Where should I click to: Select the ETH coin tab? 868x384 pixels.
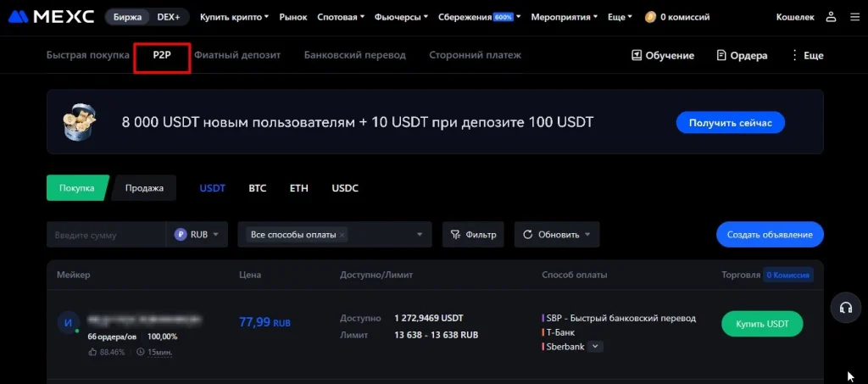299,188
